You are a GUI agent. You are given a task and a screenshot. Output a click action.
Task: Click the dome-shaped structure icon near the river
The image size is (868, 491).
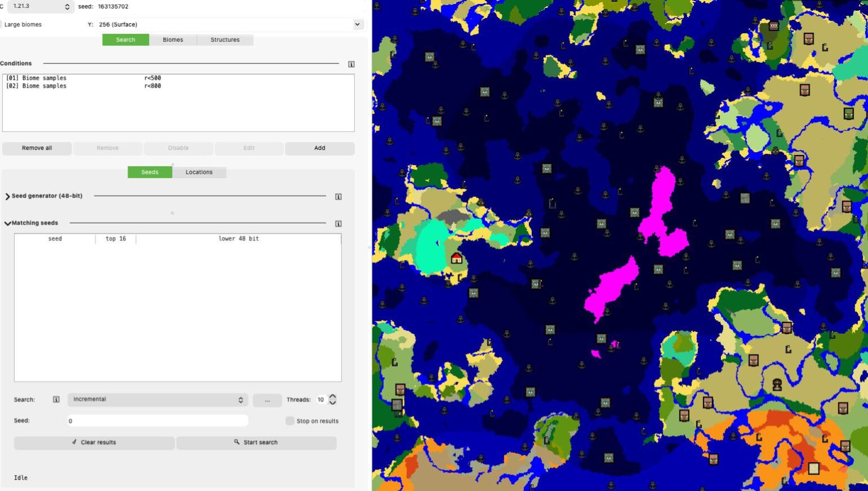coord(777,385)
